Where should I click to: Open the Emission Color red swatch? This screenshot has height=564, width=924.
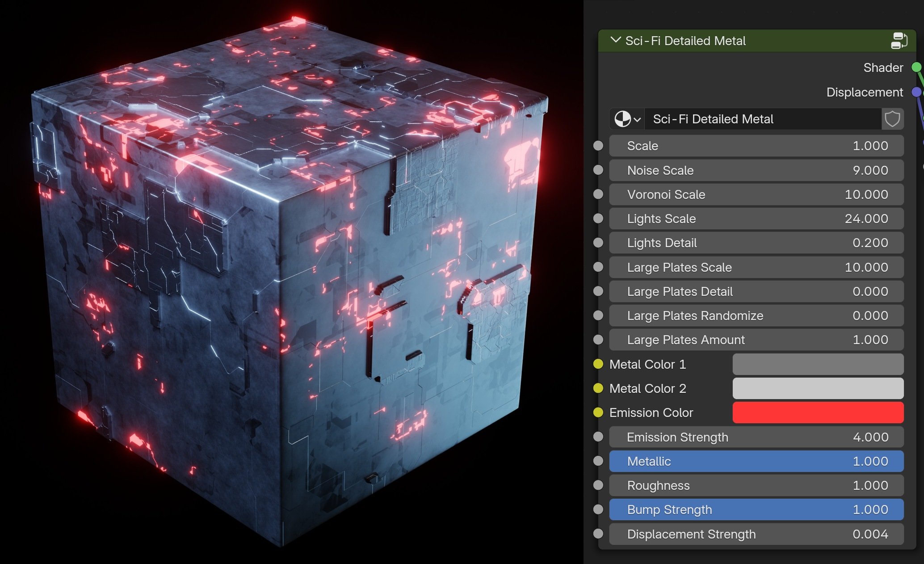[x=818, y=412]
